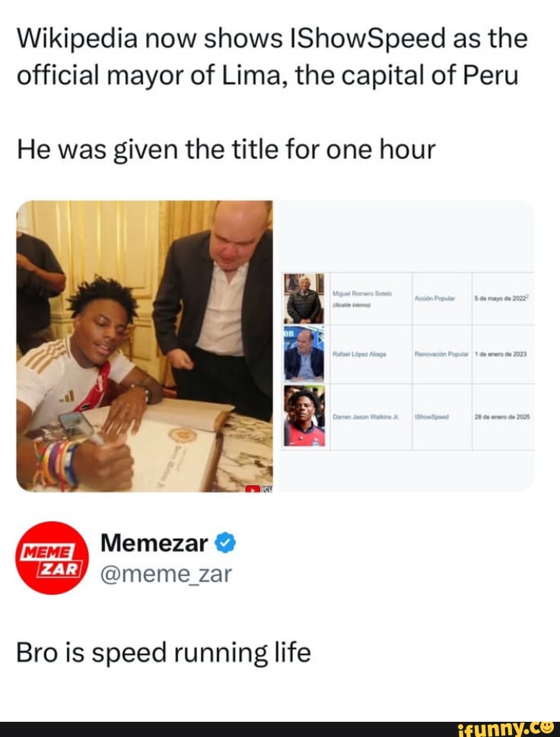Open the Acción Popular party link
The image size is (560, 737).
click(435, 298)
